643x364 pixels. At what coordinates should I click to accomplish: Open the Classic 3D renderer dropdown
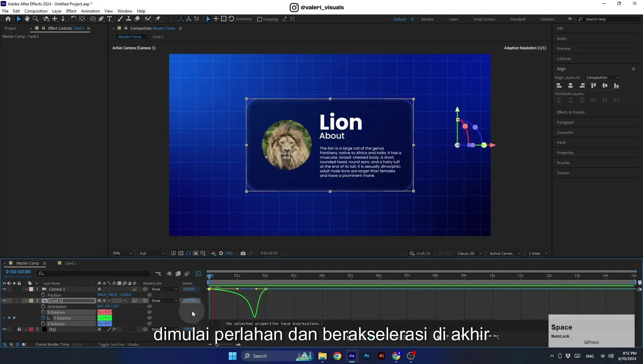click(470, 253)
